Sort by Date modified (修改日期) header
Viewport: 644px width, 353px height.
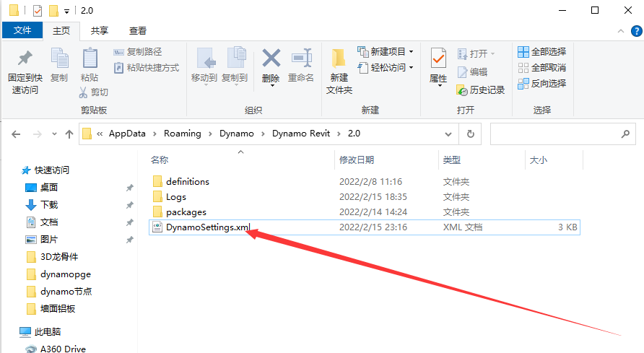click(x=357, y=160)
